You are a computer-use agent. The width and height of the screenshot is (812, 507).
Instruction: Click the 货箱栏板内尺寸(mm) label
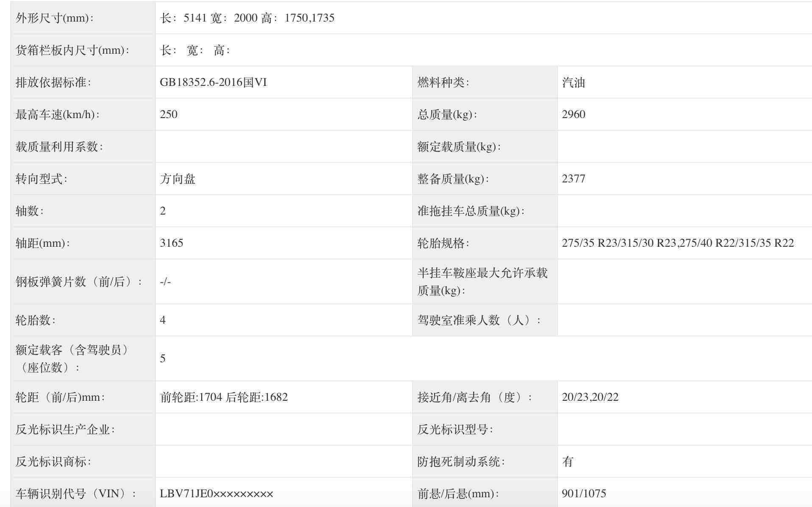[x=72, y=50]
